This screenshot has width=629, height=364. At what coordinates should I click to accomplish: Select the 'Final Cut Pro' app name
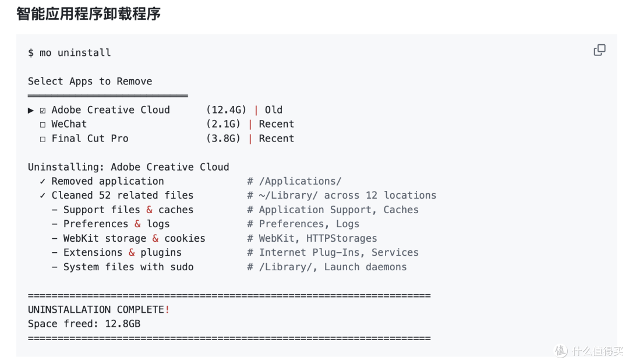[90, 139]
